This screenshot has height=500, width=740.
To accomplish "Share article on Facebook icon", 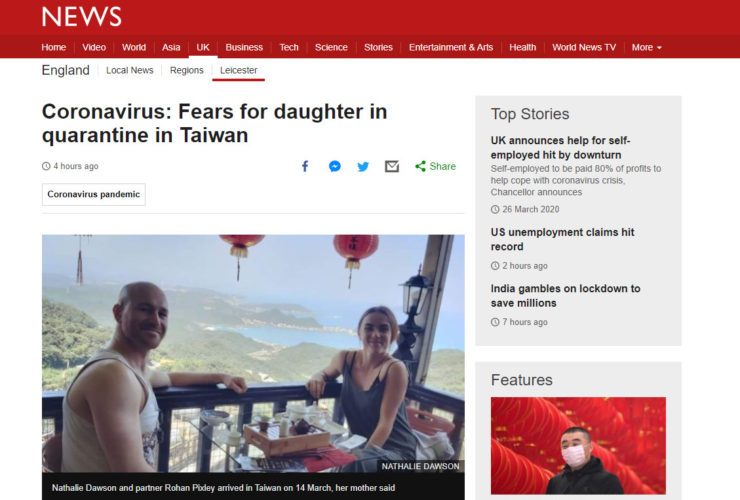I will click(305, 166).
